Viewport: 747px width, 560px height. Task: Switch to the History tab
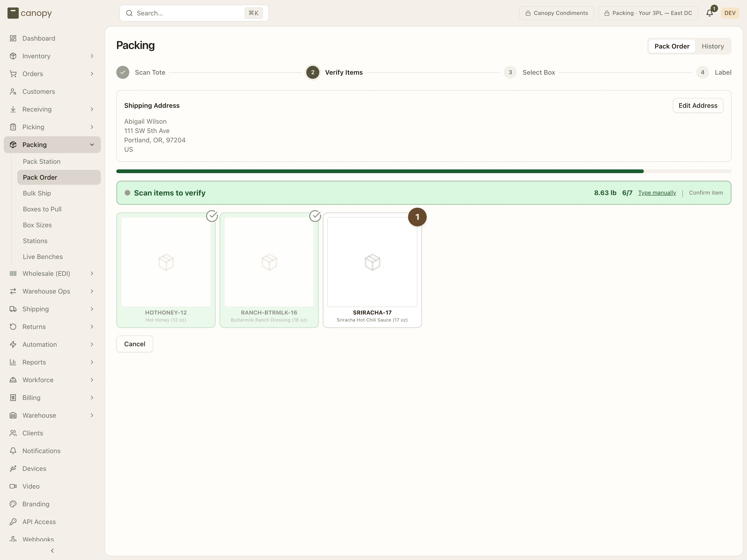[x=712, y=46]
